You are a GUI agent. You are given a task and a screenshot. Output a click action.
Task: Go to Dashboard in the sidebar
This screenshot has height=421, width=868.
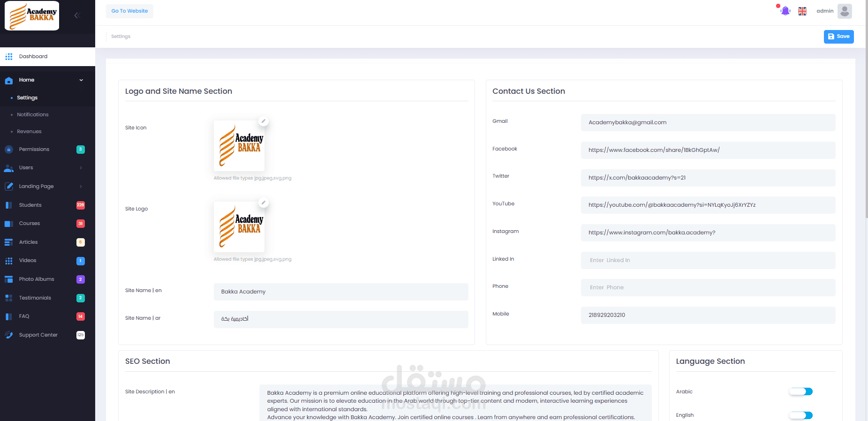point(47,57)
